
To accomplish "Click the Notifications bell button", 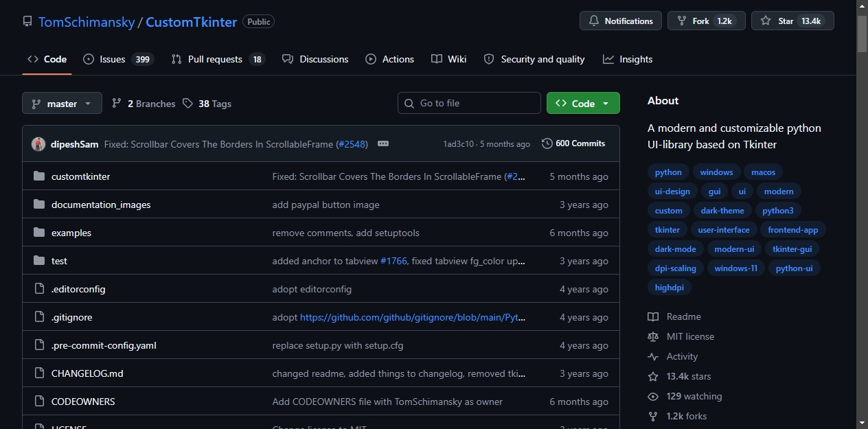I will (x=621, y=21).
